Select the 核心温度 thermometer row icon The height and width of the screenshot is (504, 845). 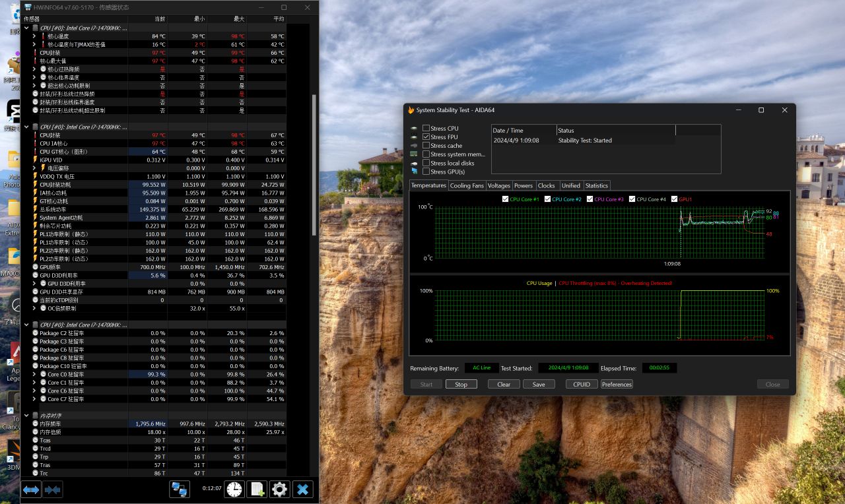click(44, 36)
